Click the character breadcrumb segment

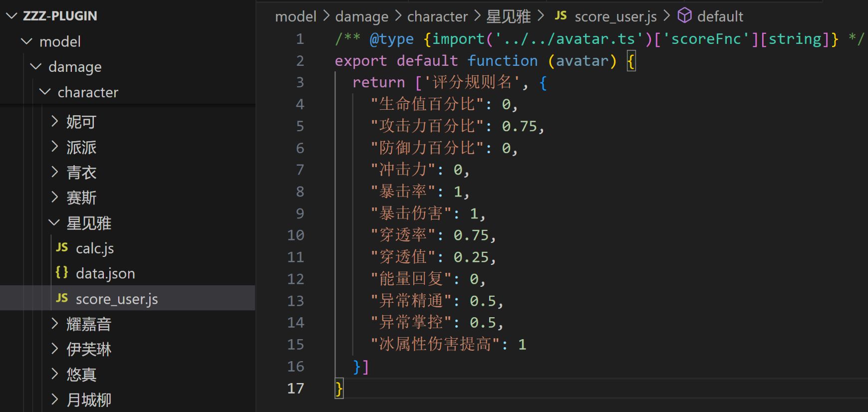pyautogui.click(x=438, y=16)
